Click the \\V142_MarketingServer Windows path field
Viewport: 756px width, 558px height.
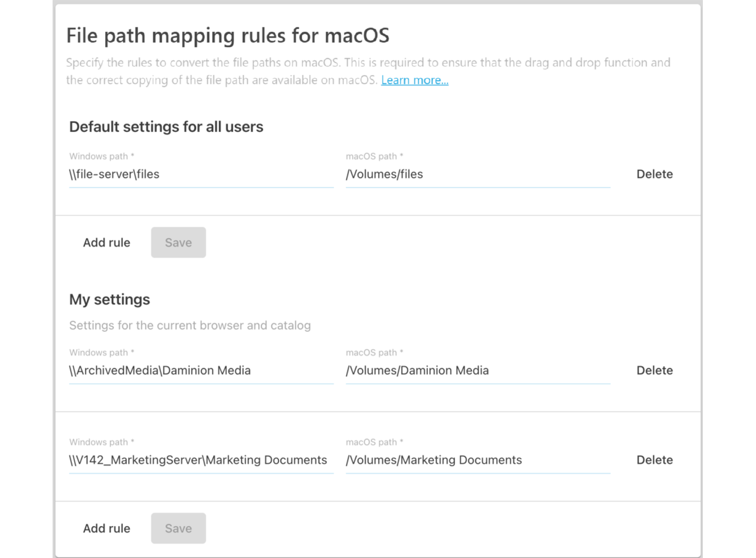200,460
